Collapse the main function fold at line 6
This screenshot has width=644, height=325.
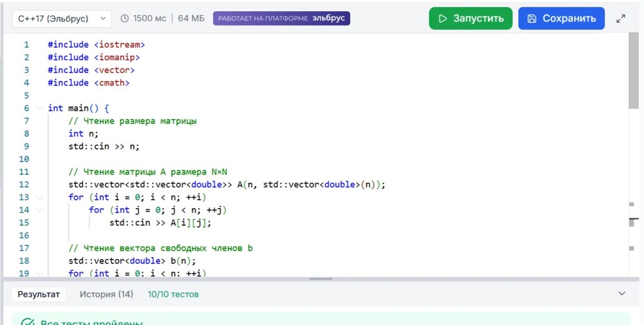[40, 108]
